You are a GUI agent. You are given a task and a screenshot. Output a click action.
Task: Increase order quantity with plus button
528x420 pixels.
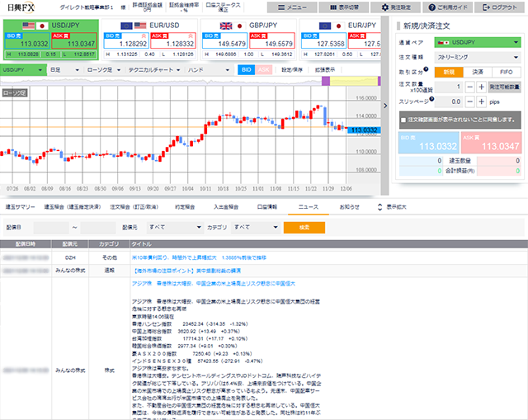482,86
